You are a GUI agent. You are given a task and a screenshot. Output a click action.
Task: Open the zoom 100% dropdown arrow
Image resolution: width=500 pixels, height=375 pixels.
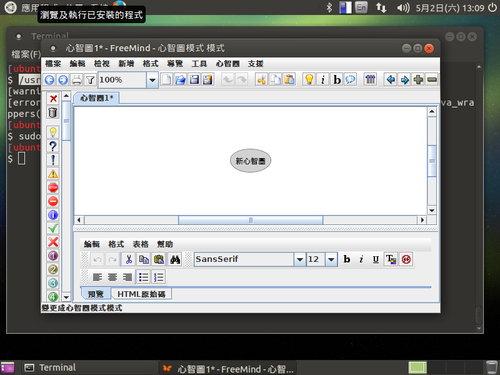coord(152,80)
